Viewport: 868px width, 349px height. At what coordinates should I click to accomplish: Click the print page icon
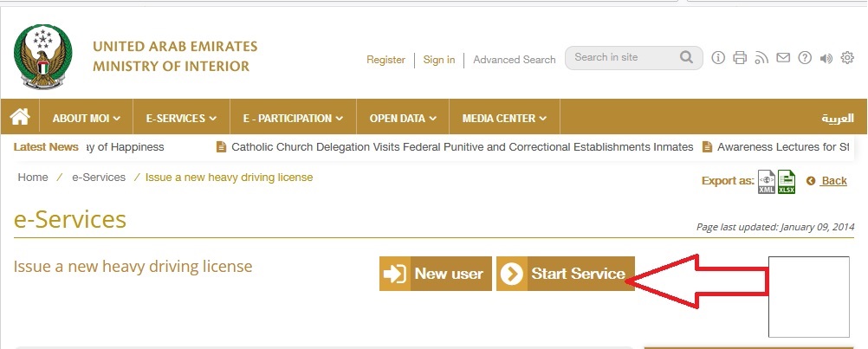[x=740, y=59]
